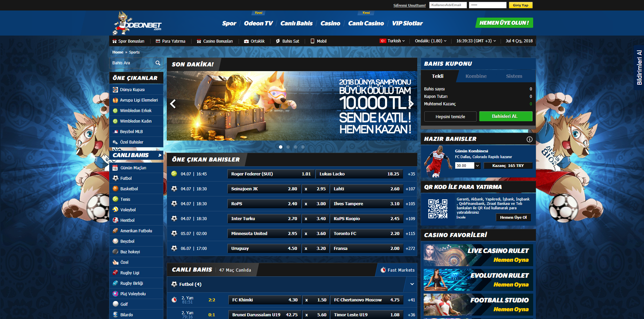Screen dimensions: 644x319
Task: Bet on Roger Federer (SUI) odds 1.01
Action: point(271,174)
